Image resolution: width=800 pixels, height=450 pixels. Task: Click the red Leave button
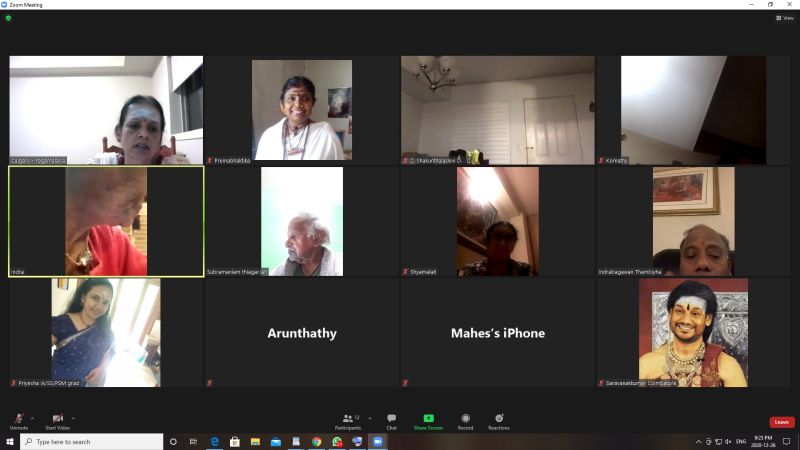781,422
